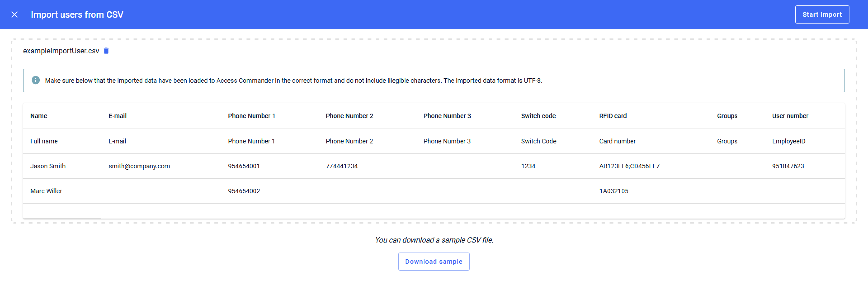Click the Groups column header
Viewport: 868px width, 305px height.
pos(727,116)
